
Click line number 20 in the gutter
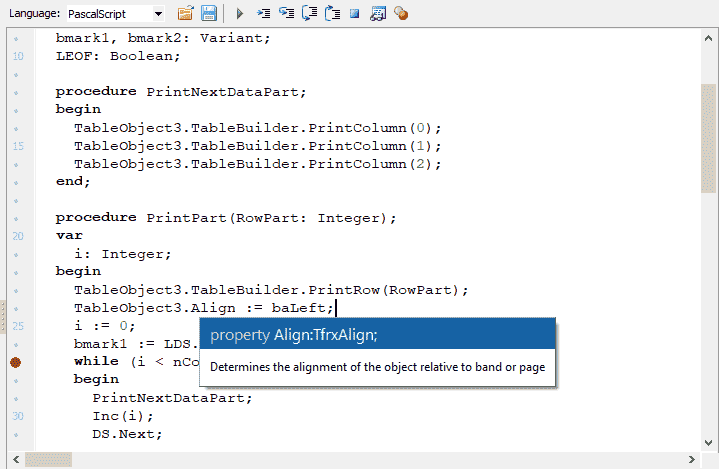[18, 236]
